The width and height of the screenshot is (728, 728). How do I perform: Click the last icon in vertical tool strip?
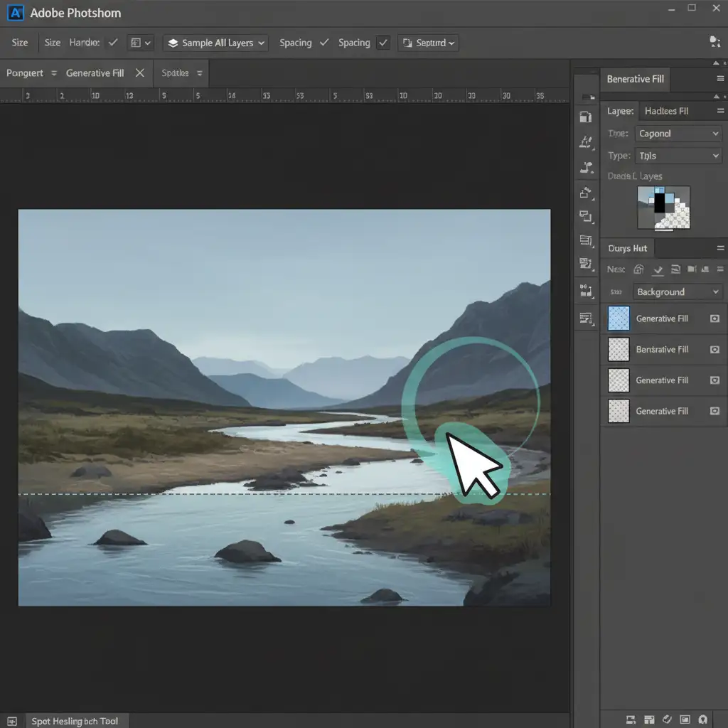tap(586, 318)
